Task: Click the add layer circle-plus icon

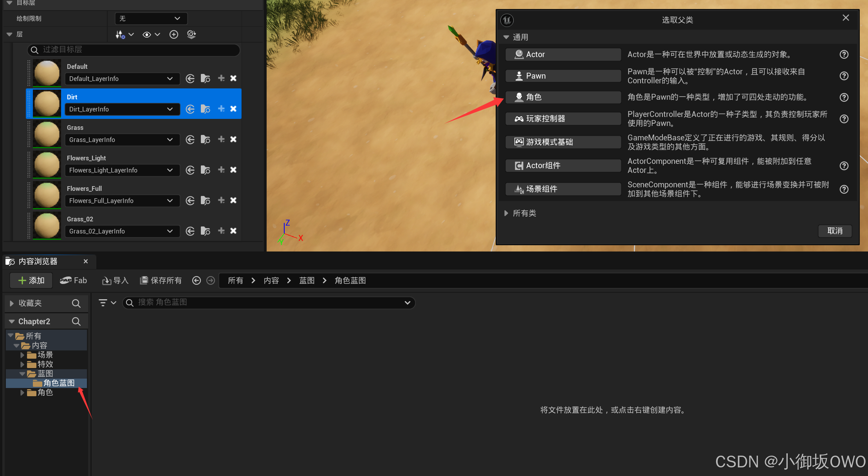Action: pyautogui.click(x=174, y=34)
